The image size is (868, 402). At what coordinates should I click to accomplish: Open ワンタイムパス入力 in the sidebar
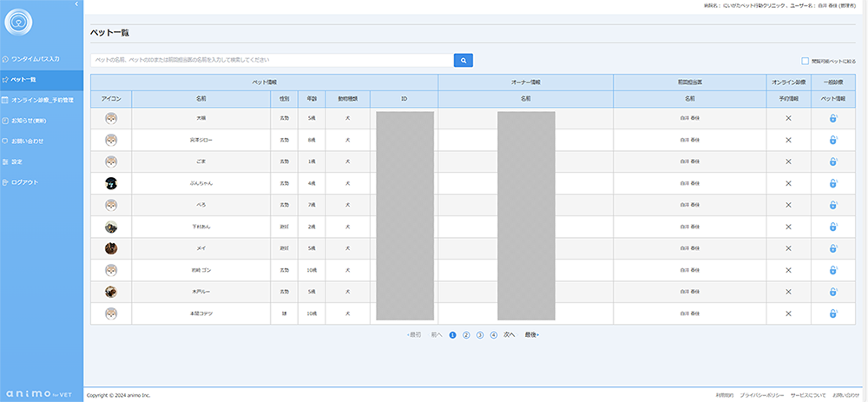pos(36,59)
